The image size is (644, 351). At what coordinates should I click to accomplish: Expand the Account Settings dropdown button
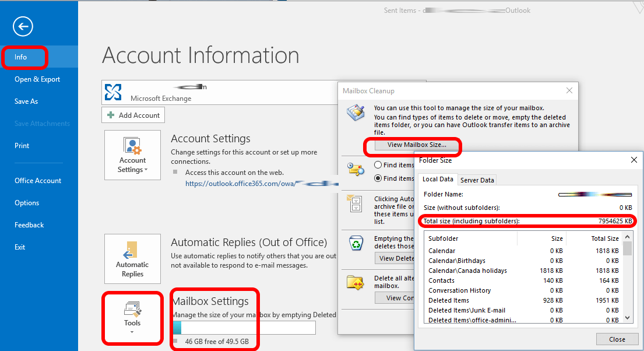point(132,155)
